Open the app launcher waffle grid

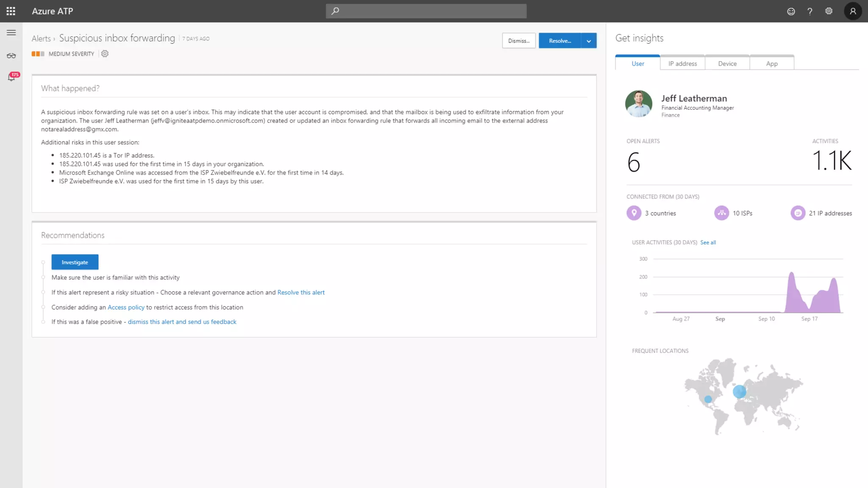pyautogui.click(x=11, y=11)
